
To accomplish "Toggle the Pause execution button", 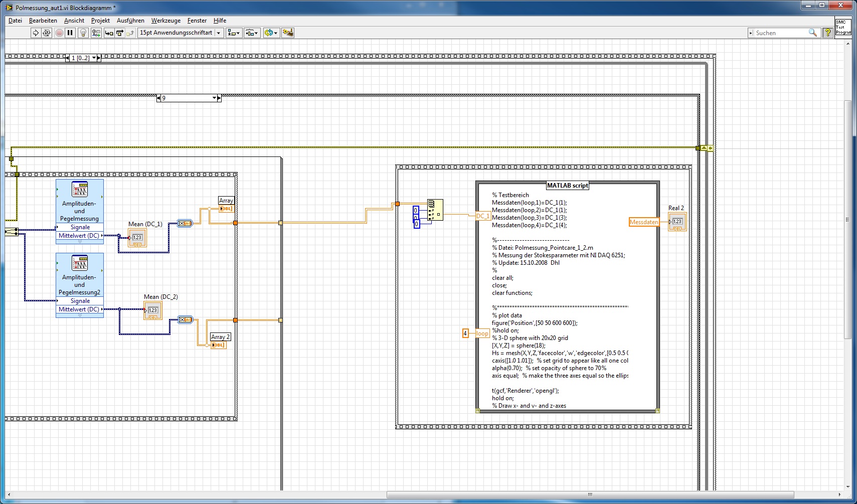I will coord(70,33).
